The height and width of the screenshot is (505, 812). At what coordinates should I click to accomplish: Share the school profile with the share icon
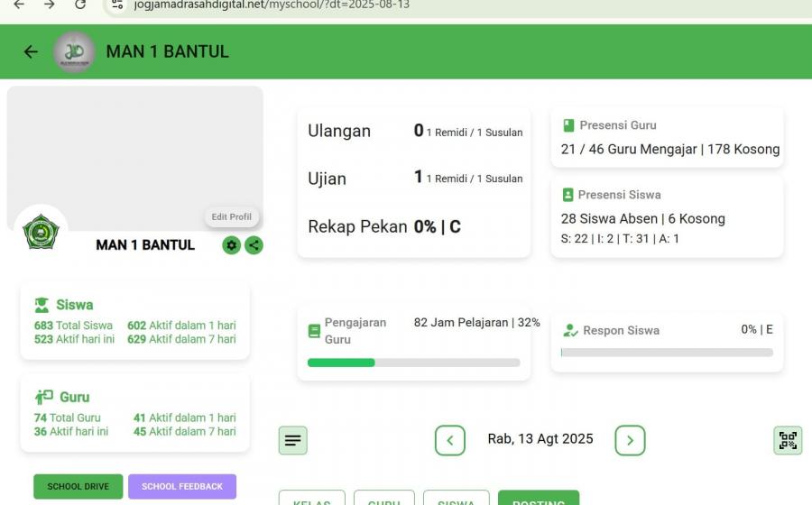click(254, 245)
